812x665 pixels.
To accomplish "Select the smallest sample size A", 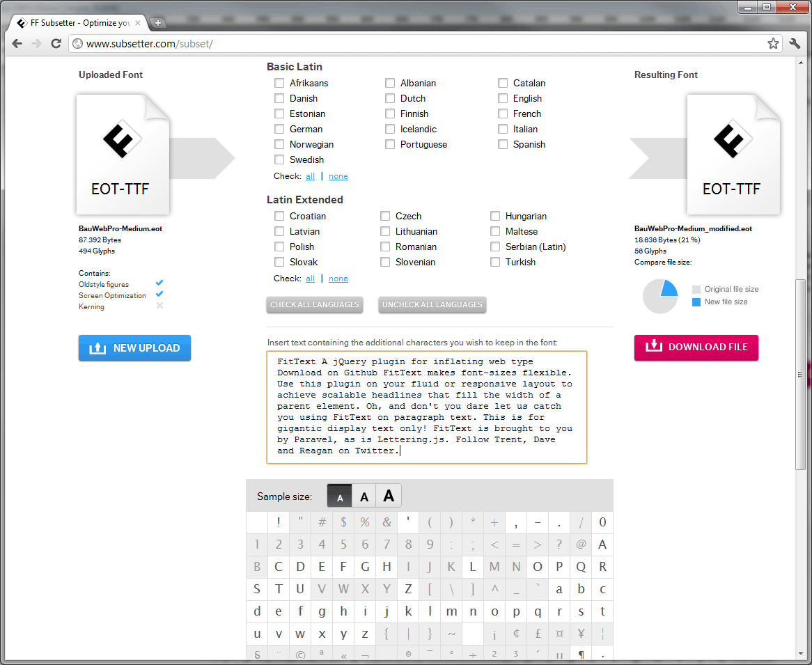I will (340, 496).
